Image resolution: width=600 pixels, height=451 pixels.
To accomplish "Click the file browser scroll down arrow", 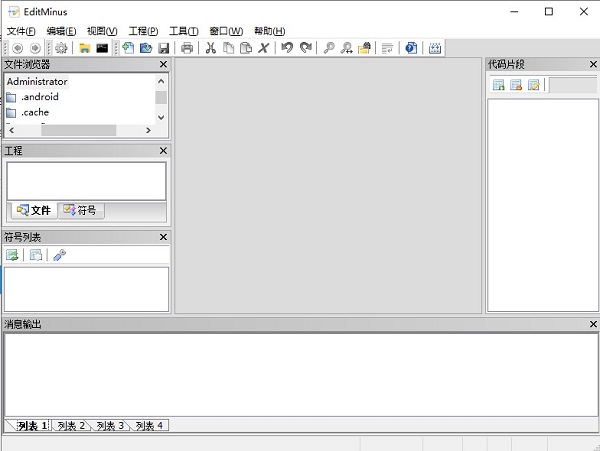I will [x=161, y=117].
